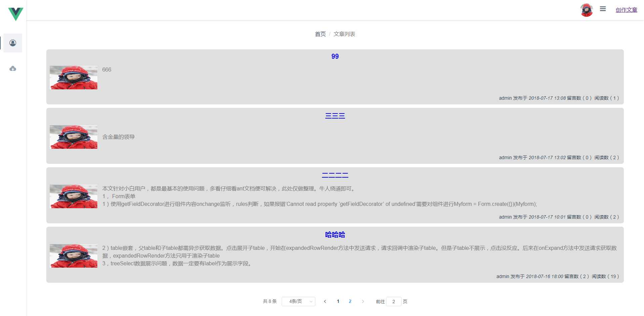Screen dimensions: 644x316
Task: Click thumbnail of article 哈哈哈
Action: [74, 256]
